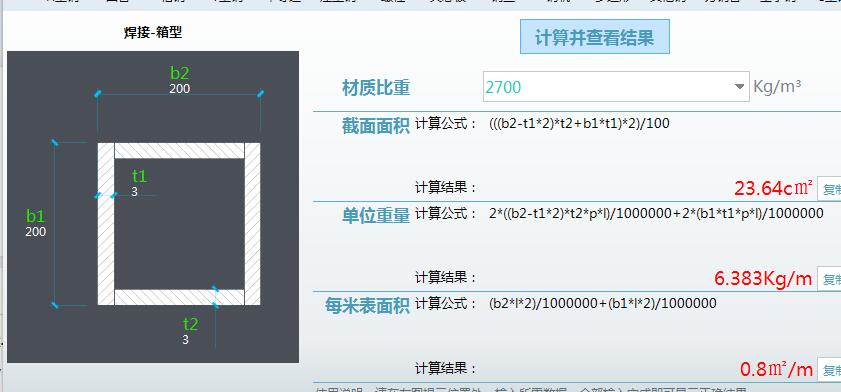This screenshot has height=392, width=841.
Task: Click the Kg/m³ unit label
Action: point(777,86)
